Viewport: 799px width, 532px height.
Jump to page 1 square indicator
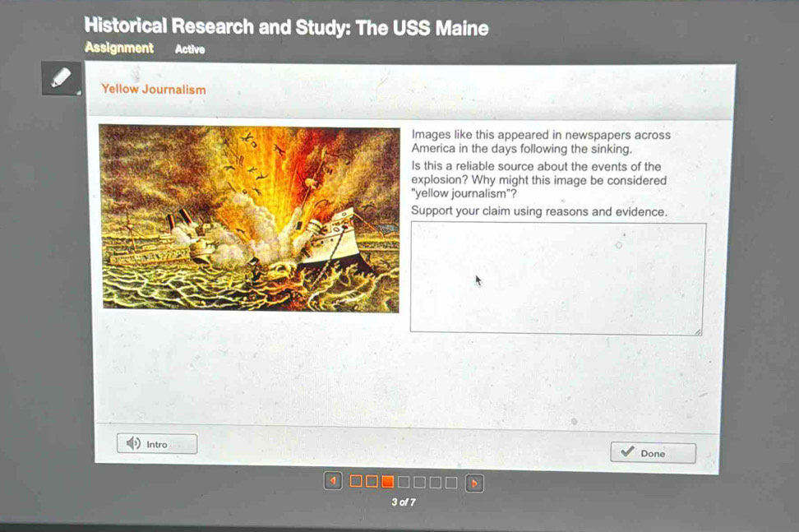tap(356, 480)
